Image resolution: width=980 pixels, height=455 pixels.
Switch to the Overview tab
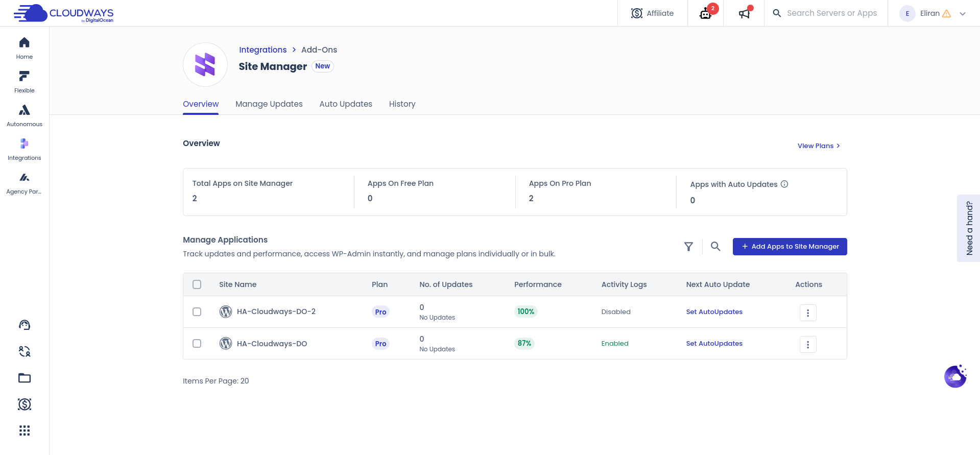point(201,104)
